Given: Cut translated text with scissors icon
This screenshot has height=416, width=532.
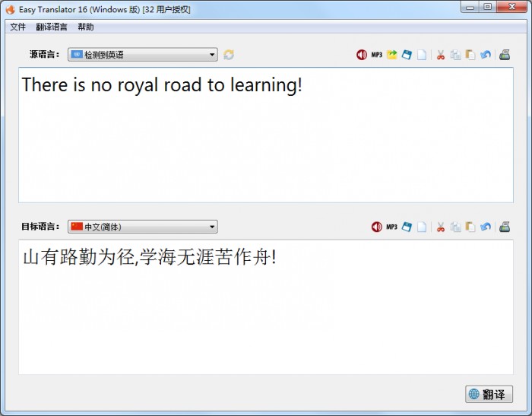Looking at the screenshot, I should click(441, 227).
